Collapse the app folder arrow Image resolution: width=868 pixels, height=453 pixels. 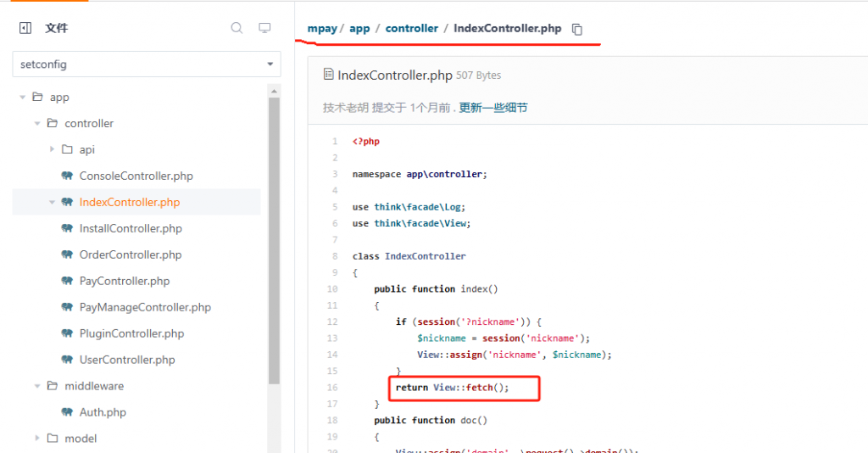(23, 97)
